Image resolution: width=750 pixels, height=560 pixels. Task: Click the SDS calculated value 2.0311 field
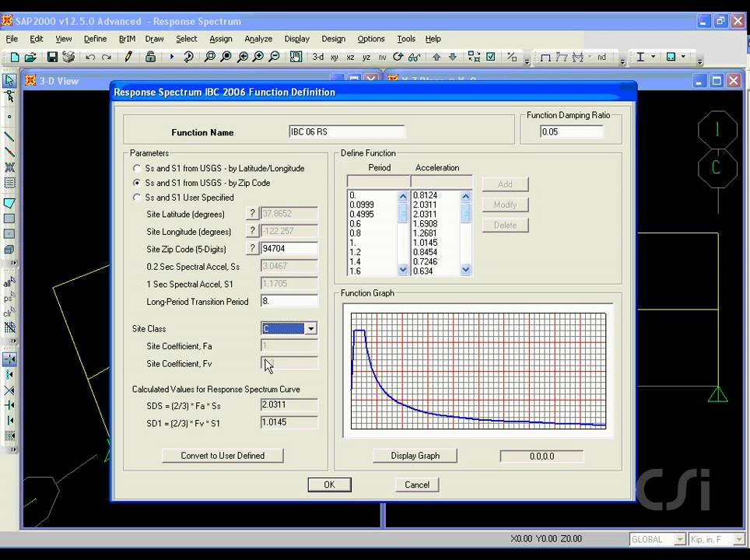pyautogui.click(x=289, y=404)
